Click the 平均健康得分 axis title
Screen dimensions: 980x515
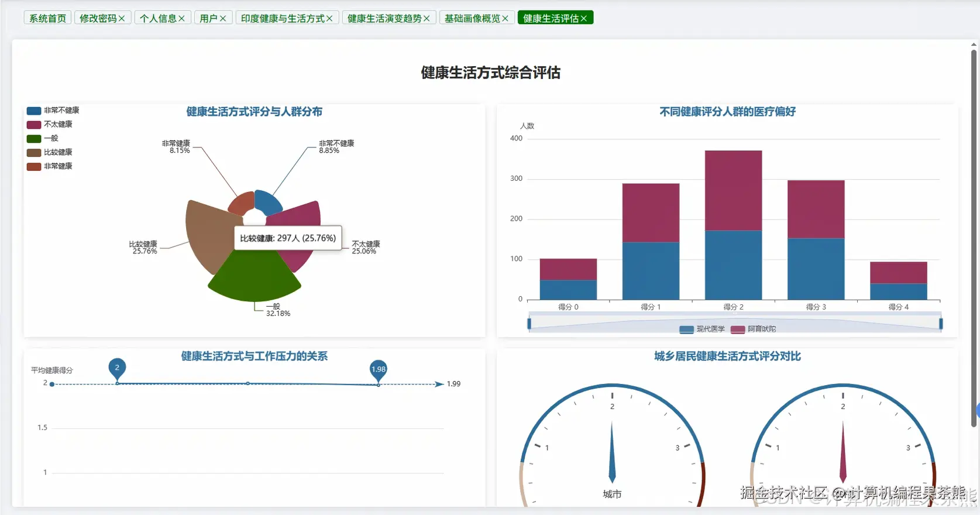(x=52, y=370)
